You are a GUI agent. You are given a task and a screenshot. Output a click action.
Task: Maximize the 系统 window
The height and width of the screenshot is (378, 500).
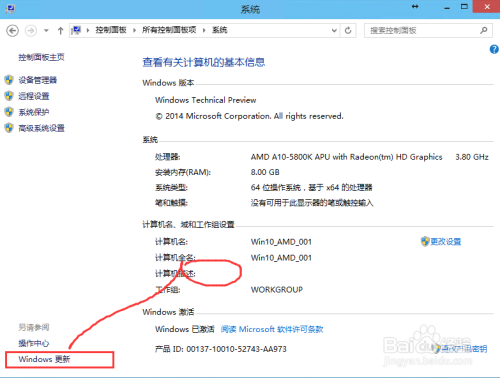point(464,7)
